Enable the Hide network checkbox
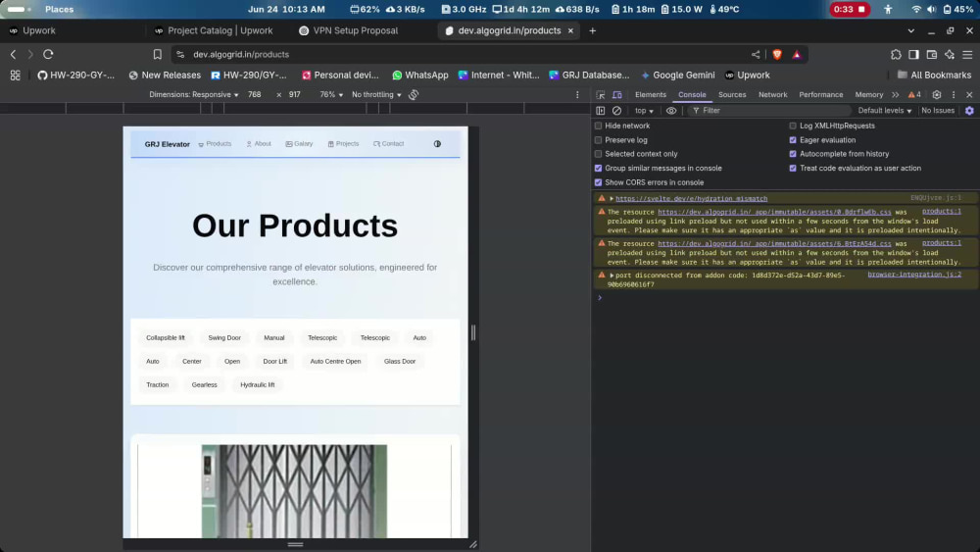The width and height of the screenshot is (980, 552). [x=598, y=125]
